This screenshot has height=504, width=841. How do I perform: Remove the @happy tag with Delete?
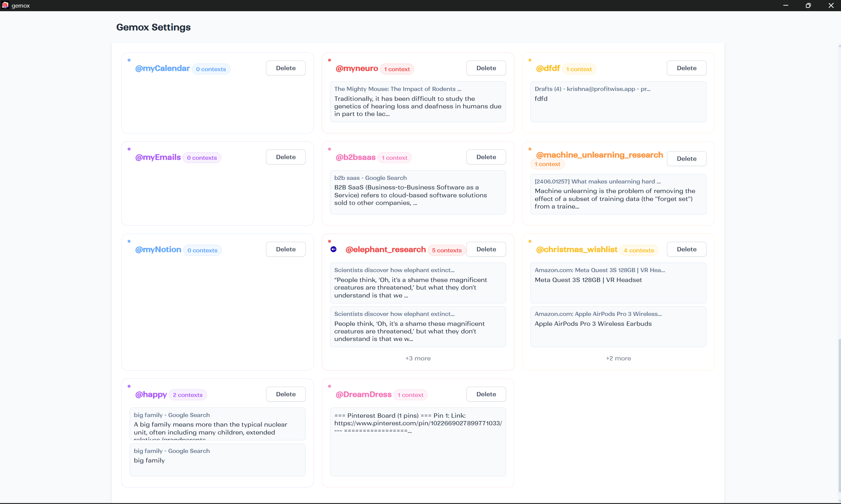pyautogui.click(x=285, y=394)
